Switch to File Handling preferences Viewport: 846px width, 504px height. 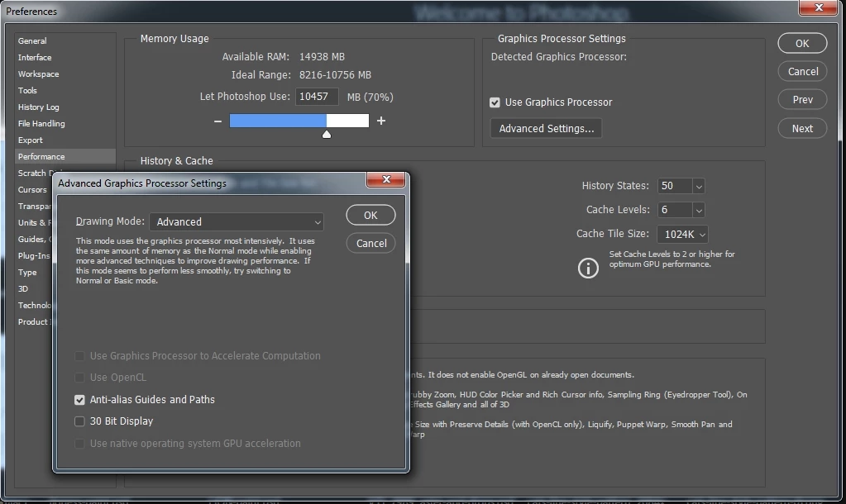(x=41, y=123)
